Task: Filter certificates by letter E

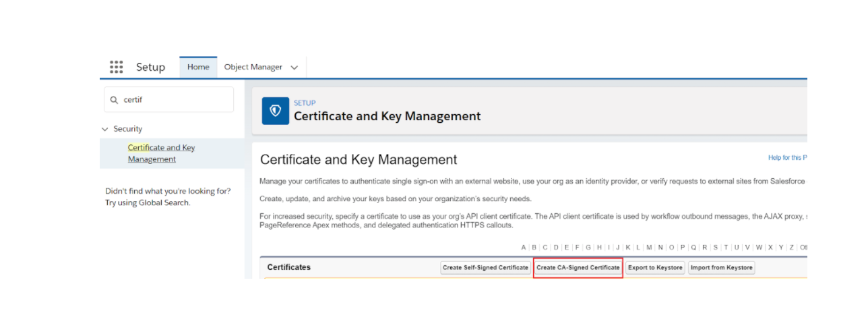Action: click(567, 248)
